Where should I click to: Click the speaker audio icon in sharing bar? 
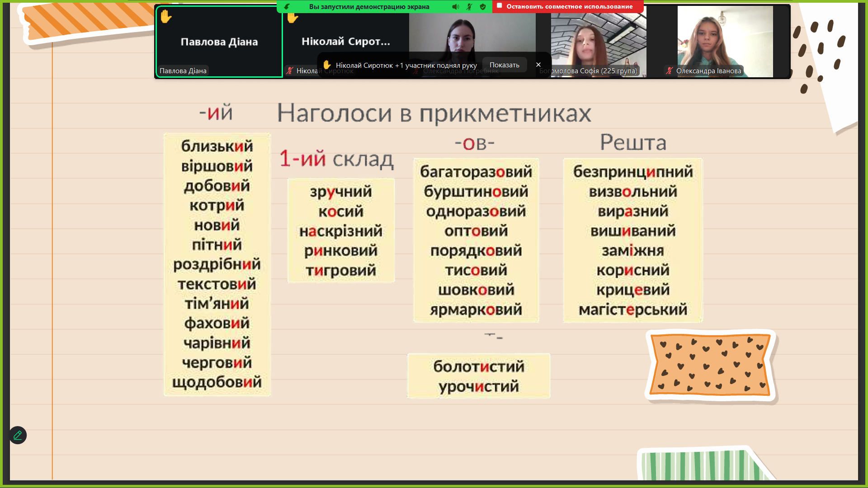[x=455, y=7]
